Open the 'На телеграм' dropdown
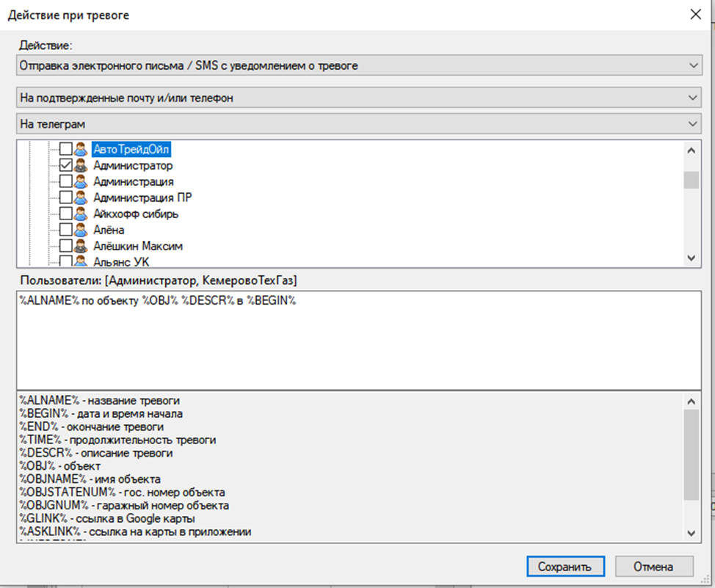The image size is (715, 588). coord(358,126)
